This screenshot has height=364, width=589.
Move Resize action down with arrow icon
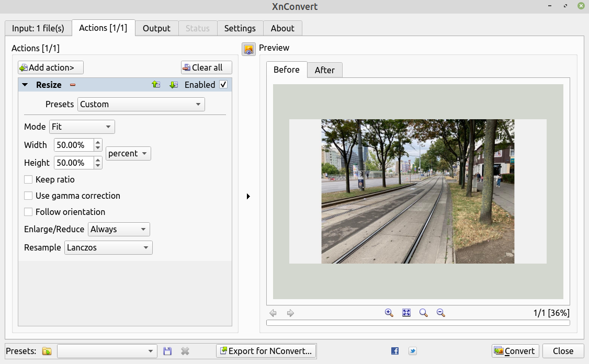pos(174,85)
